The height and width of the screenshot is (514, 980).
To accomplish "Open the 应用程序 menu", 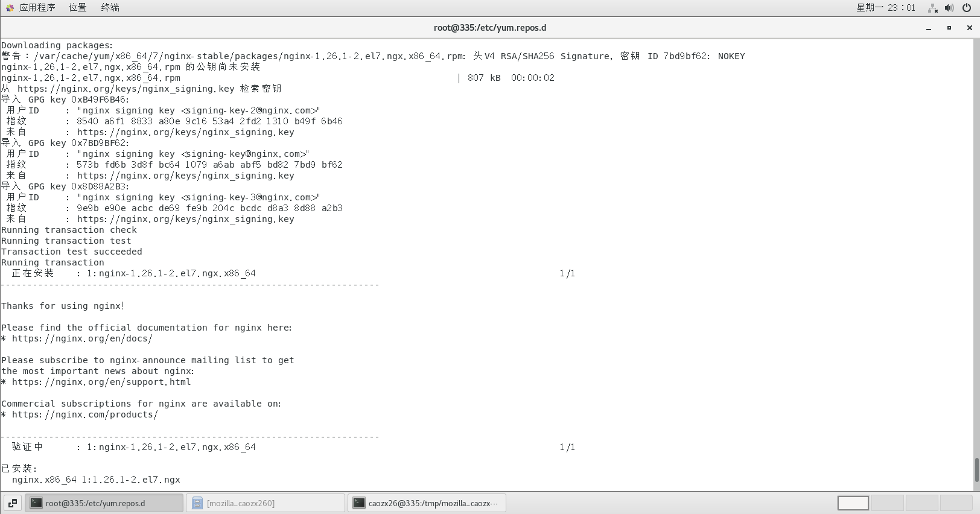I will tap(37, 7).
